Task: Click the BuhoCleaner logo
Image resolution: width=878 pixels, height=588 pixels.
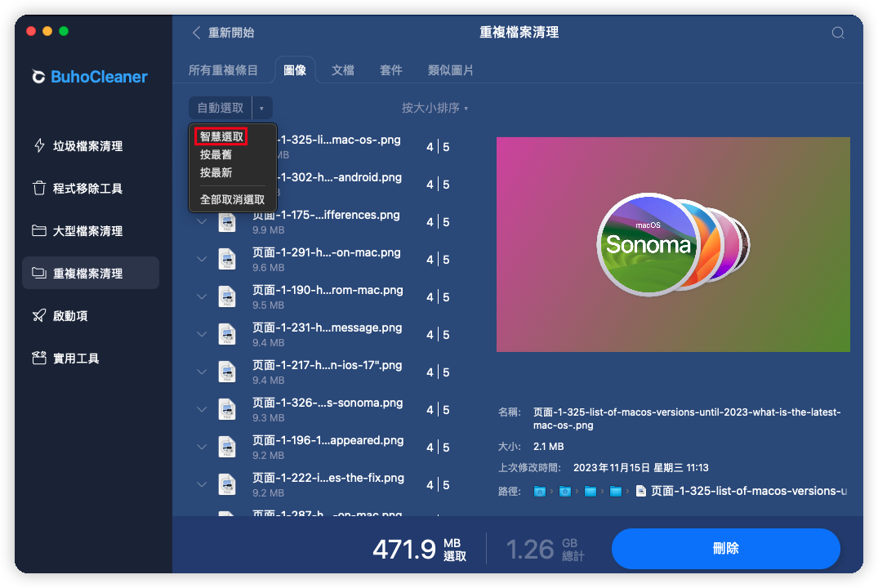Action: pos(90,77)
